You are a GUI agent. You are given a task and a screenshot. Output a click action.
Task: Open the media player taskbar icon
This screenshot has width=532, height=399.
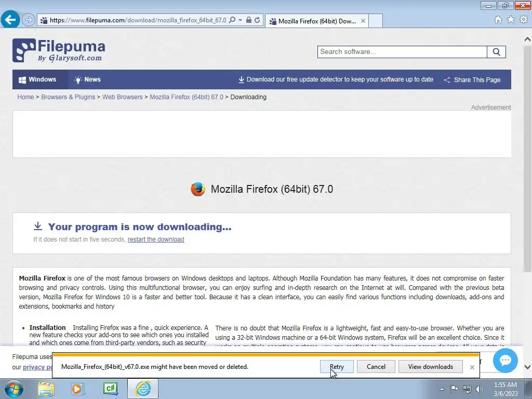77,389
